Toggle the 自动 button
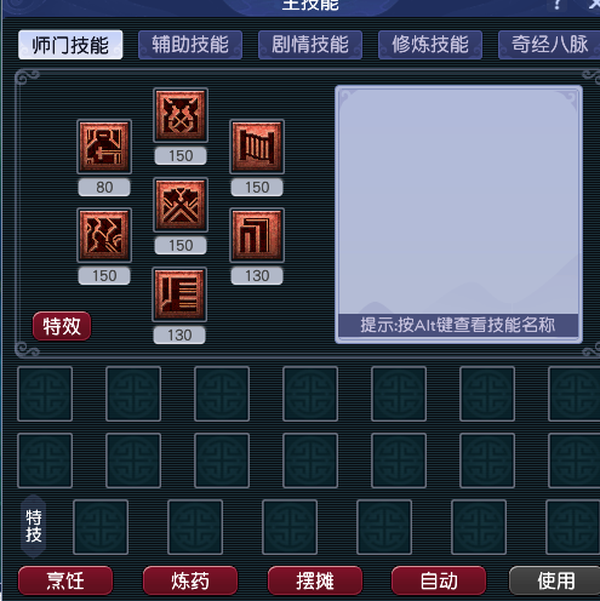 439,581
